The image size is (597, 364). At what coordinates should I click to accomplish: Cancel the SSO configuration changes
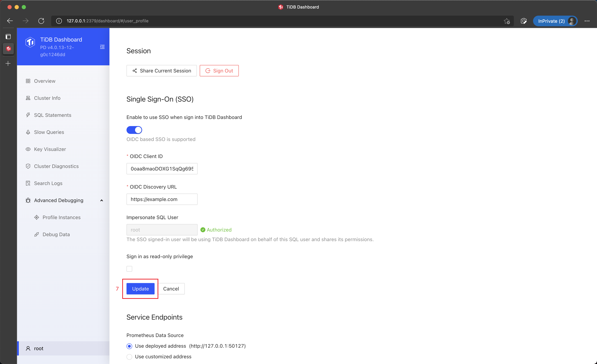171,289
